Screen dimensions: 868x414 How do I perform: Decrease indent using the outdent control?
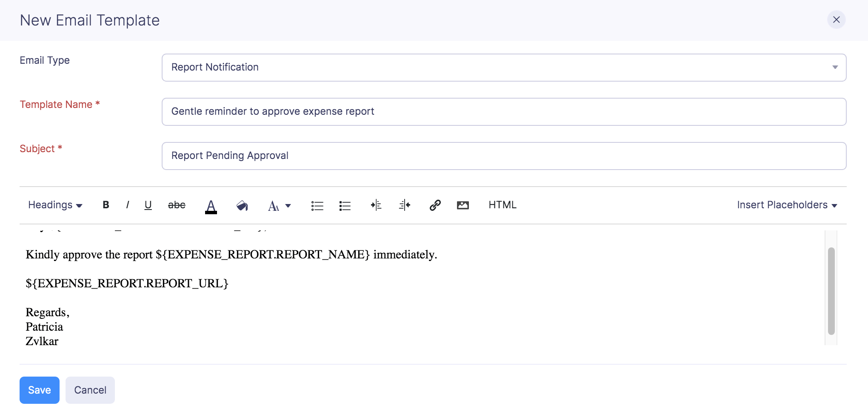(404, 205)
